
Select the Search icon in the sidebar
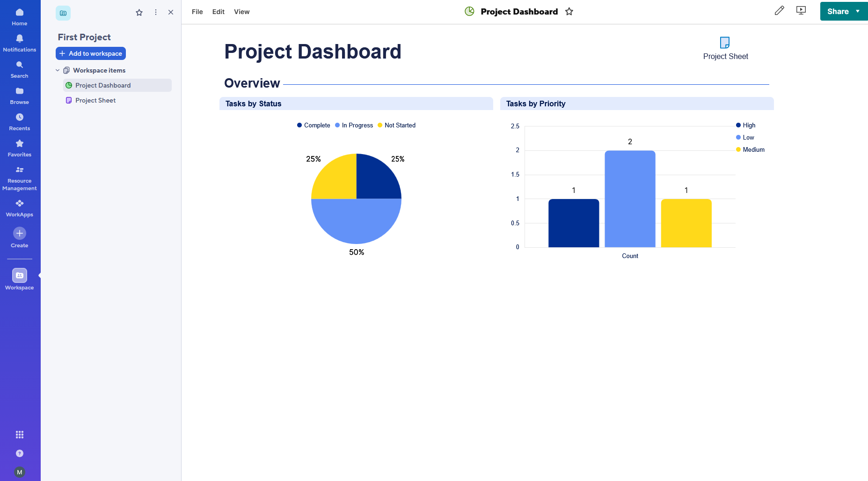pyautogui.click(x=19, y=68)
